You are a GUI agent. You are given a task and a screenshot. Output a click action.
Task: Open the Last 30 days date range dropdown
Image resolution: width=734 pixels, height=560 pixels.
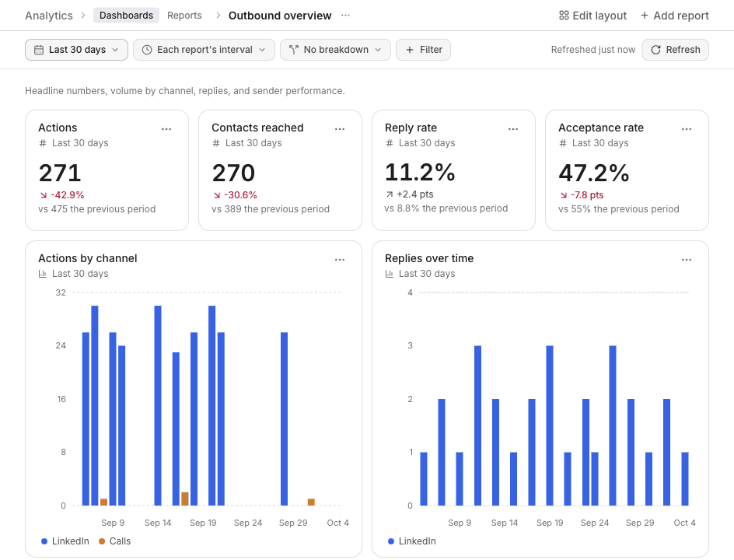[x=76, y=50]
